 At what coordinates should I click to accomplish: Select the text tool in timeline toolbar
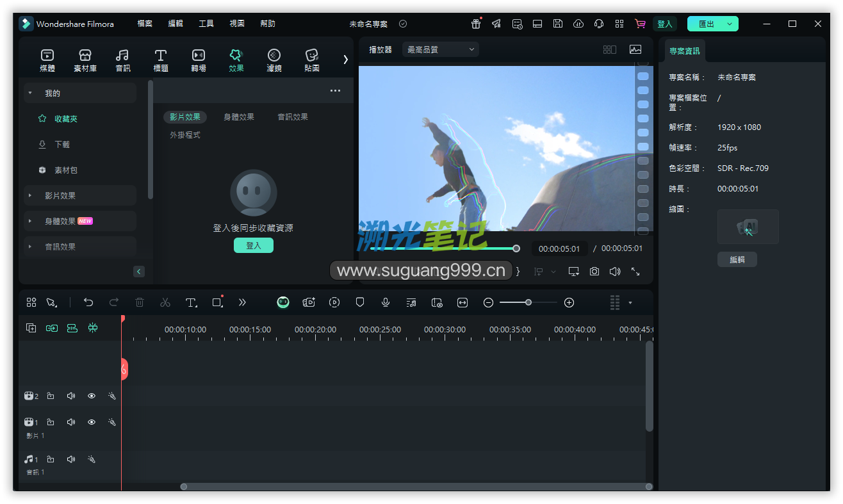pyautogui.click(x=191, y=302)
